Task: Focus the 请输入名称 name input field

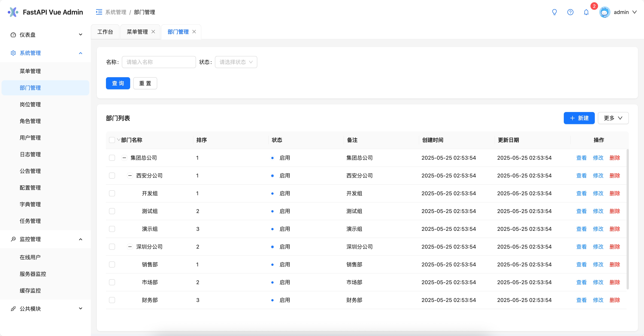Action: [159, 62]
